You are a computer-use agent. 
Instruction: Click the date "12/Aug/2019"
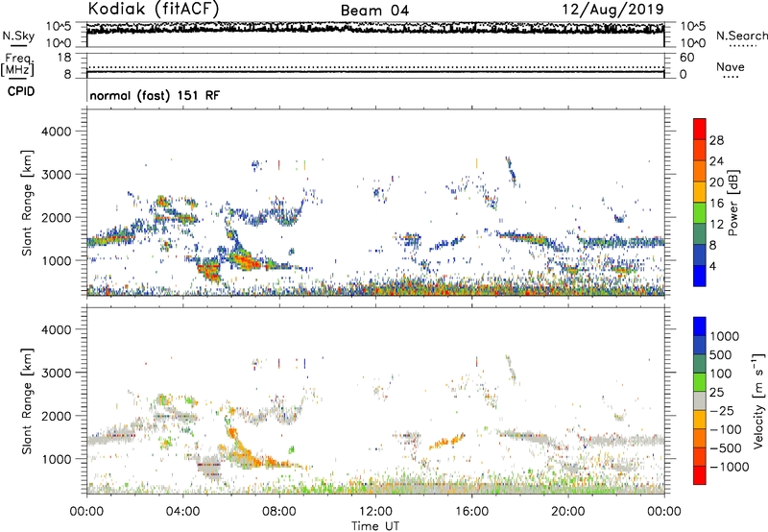tap(613, 10)
